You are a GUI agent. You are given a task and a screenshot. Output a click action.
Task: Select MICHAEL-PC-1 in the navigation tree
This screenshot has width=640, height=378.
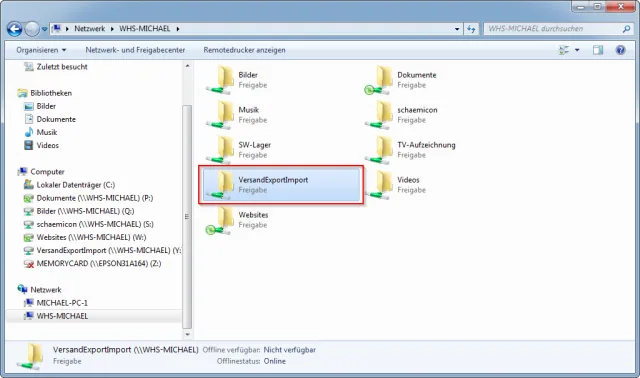[x=62, y=303]
